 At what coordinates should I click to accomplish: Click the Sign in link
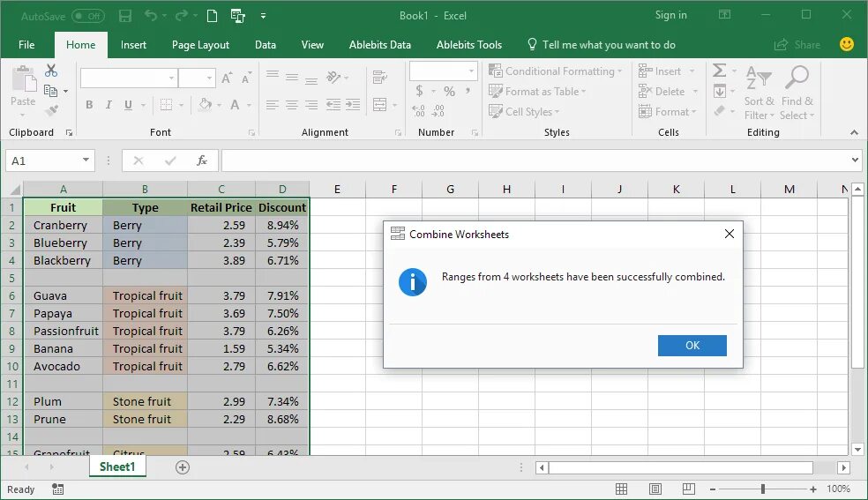point(671,15)
